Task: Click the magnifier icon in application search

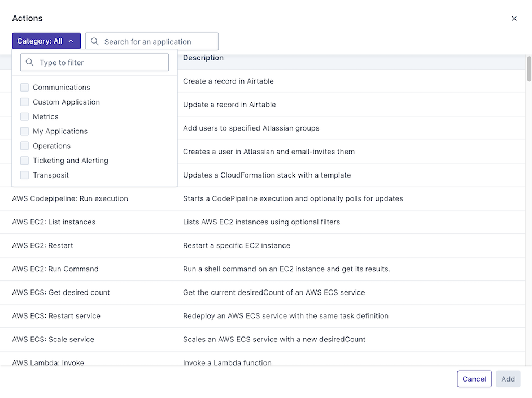Action: point(95,41)
